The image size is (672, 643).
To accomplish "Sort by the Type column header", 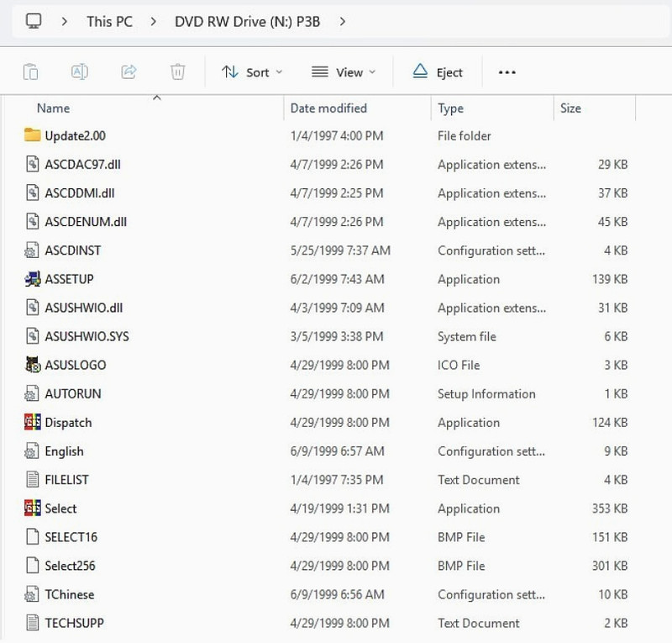I will (x=450, y=108).
